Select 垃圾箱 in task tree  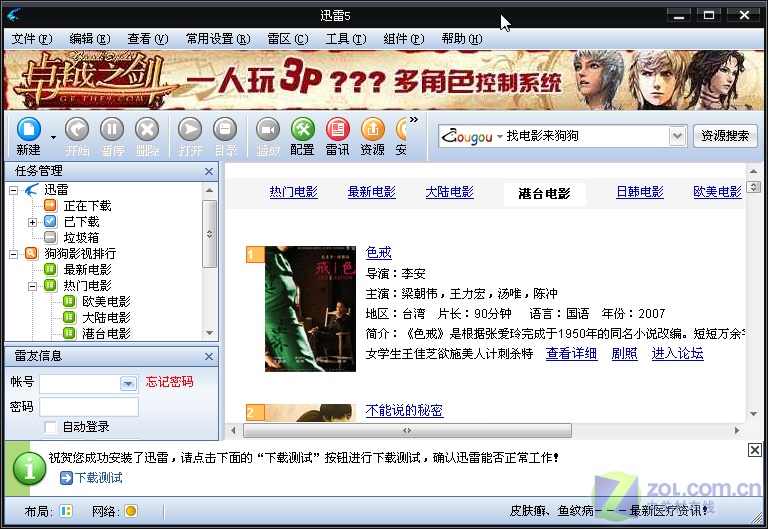(81, 238)
